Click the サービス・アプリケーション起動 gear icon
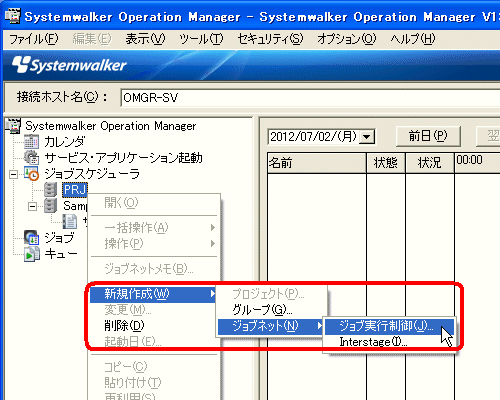500x400 pixels. (32, 157)
